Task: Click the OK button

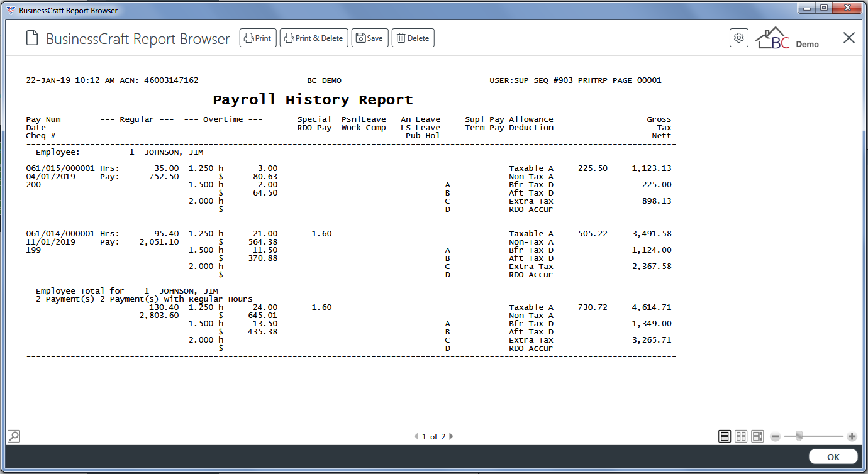Action: click(833, 457)
